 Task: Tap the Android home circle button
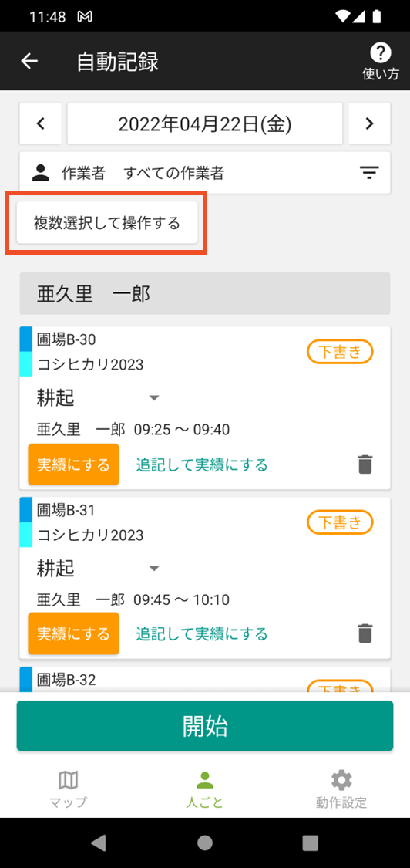click(x=205, y=843)
